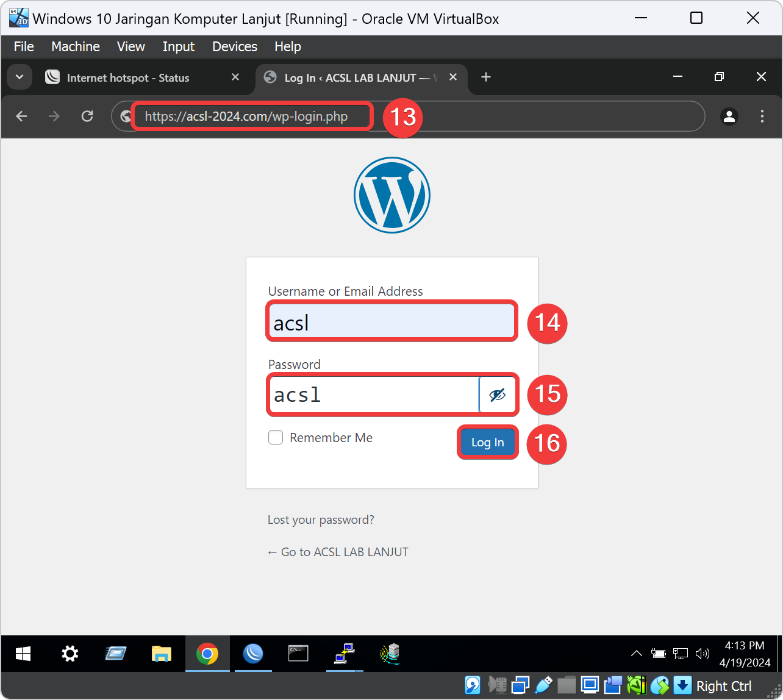
Task: Close the Internet hotspot - Status tab
Action: pyautogui.click(x=235, y=77)
